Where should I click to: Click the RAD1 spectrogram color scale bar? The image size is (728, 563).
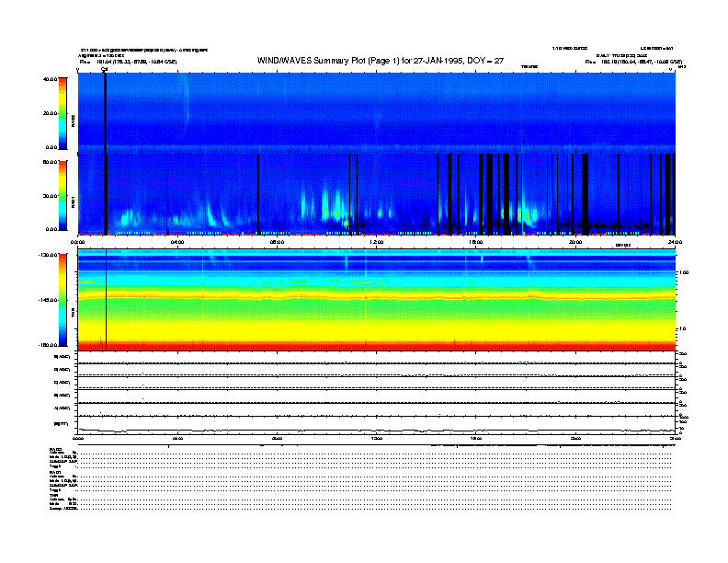[63, 196]
